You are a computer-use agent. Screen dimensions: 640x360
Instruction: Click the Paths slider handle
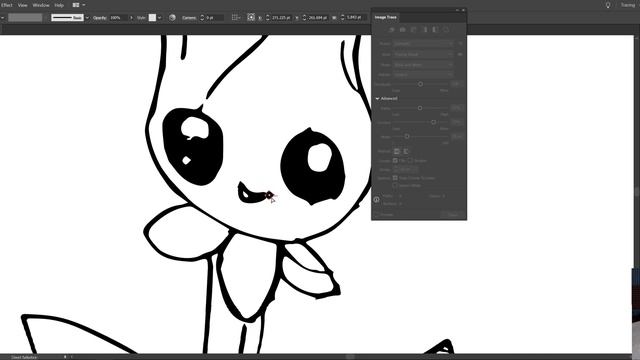pyautogui.click(x=420, y=108)
